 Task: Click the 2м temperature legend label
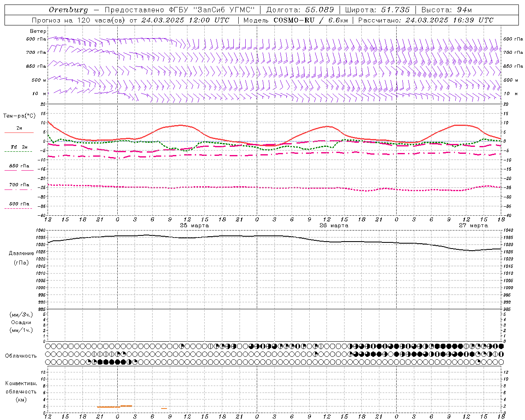pos(19,128)
